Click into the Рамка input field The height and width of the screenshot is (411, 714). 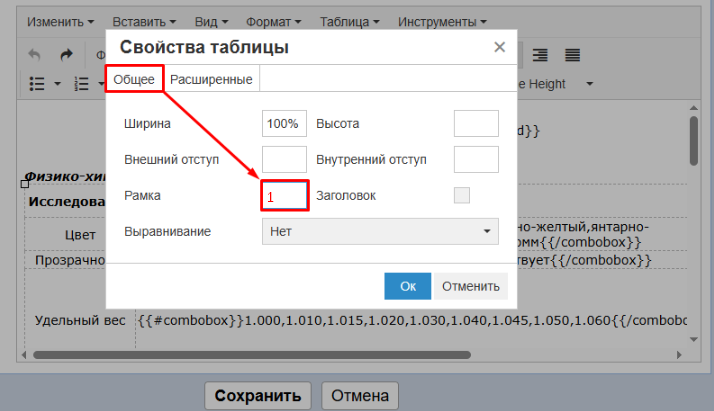pos(285,196)
